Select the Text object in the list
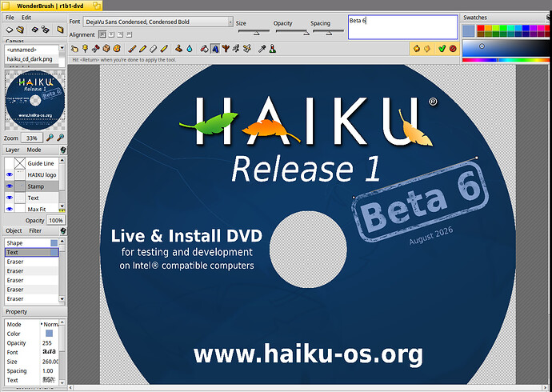The image size is (552, 392). [32, 252]
